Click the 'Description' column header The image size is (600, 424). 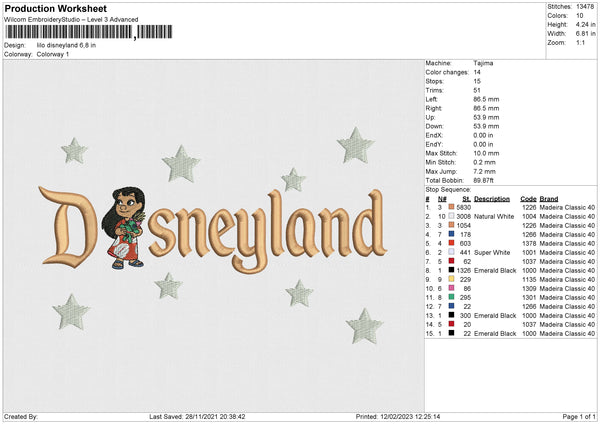click(492, 199)
